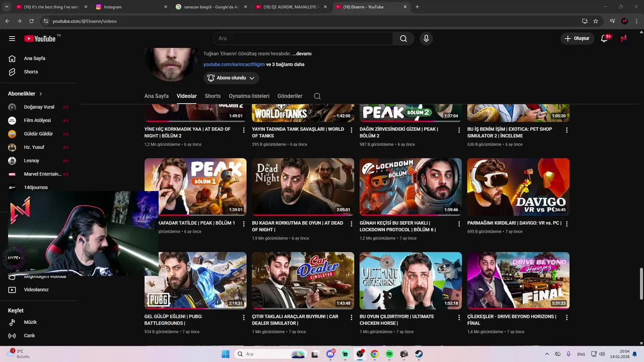Open Gönderiler tab
Image resolution: width=644 pixels, height=362 pixels.
(290, 96)
